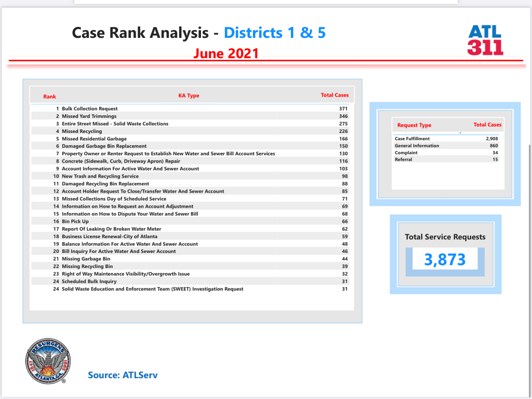The width and height of the screenshot is (532, 399).
Task: Sort table by the Rank column header
Action: point(50,97)
